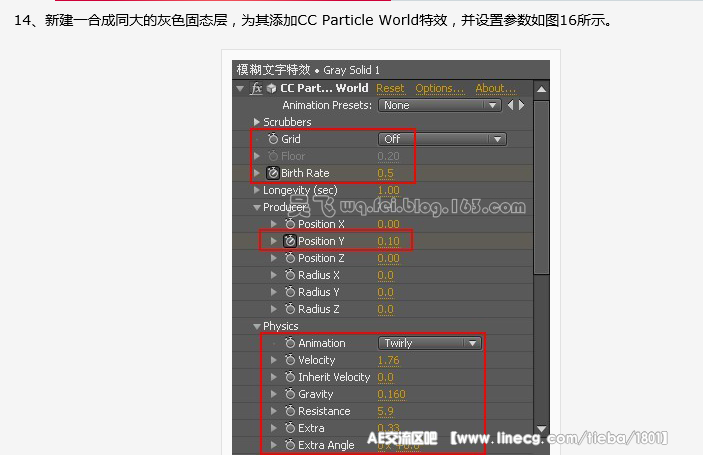Expand the Resistance property
The width and height of the screenshot is (703, 455).
273,412
